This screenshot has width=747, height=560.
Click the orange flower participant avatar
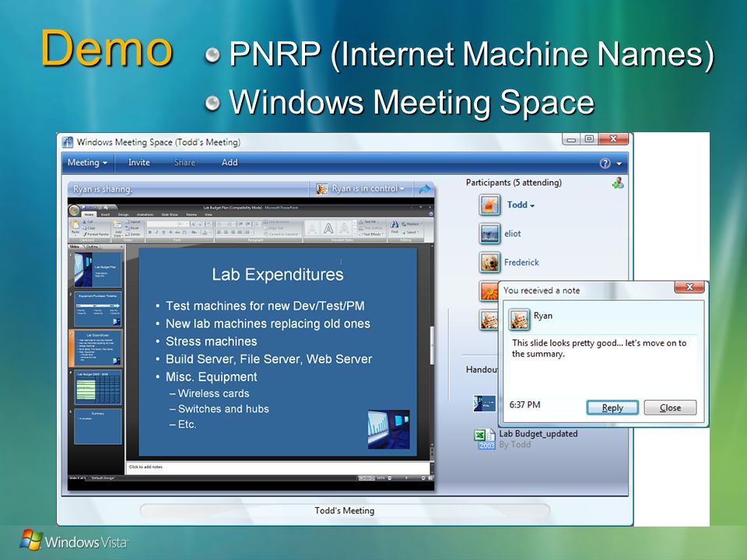pos(489,291)
